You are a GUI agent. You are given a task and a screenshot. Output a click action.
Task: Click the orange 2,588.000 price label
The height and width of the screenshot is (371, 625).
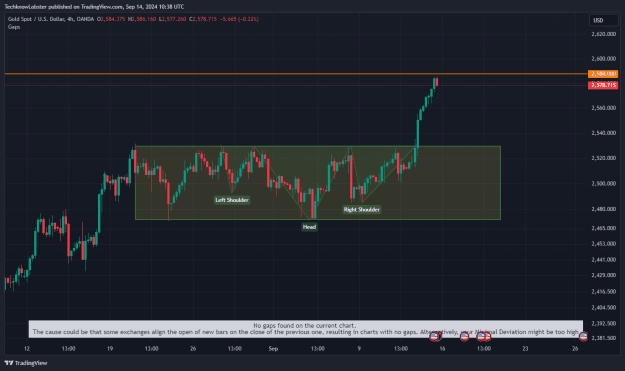click(603, 74)
